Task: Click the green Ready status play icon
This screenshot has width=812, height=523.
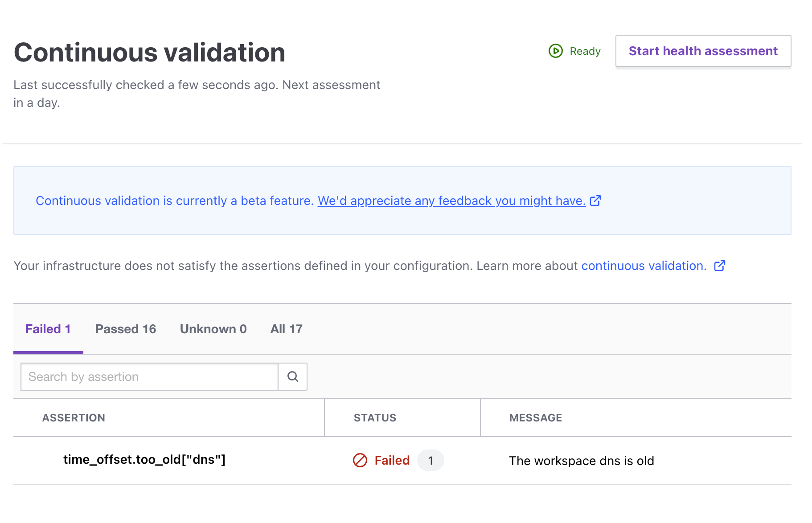Action: click(x=555, y=51)
